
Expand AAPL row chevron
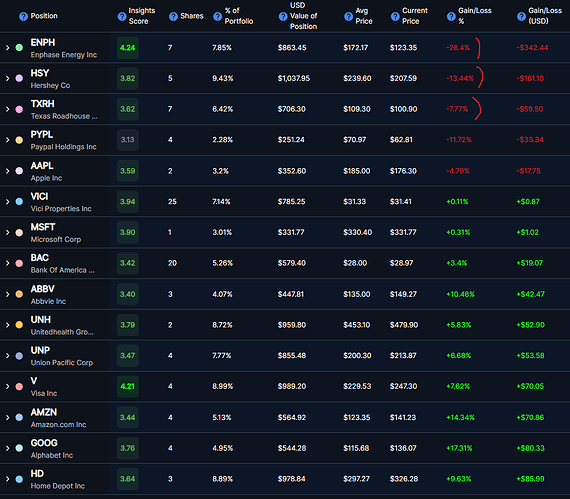coord(7,171)
